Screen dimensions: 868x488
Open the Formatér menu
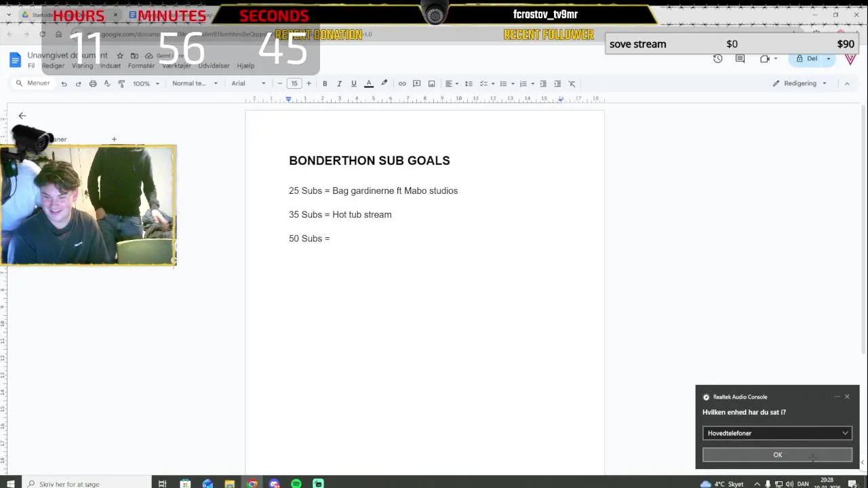pos(142,66)
